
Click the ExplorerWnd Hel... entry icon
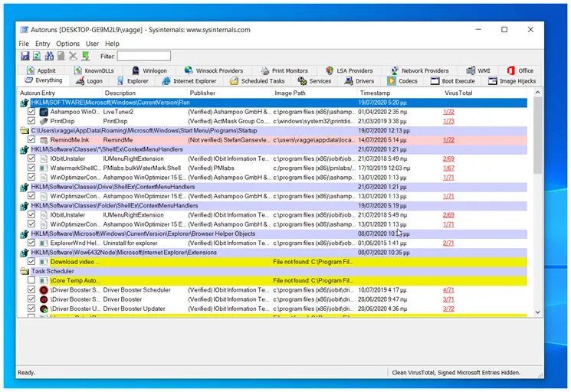[44, 243]
